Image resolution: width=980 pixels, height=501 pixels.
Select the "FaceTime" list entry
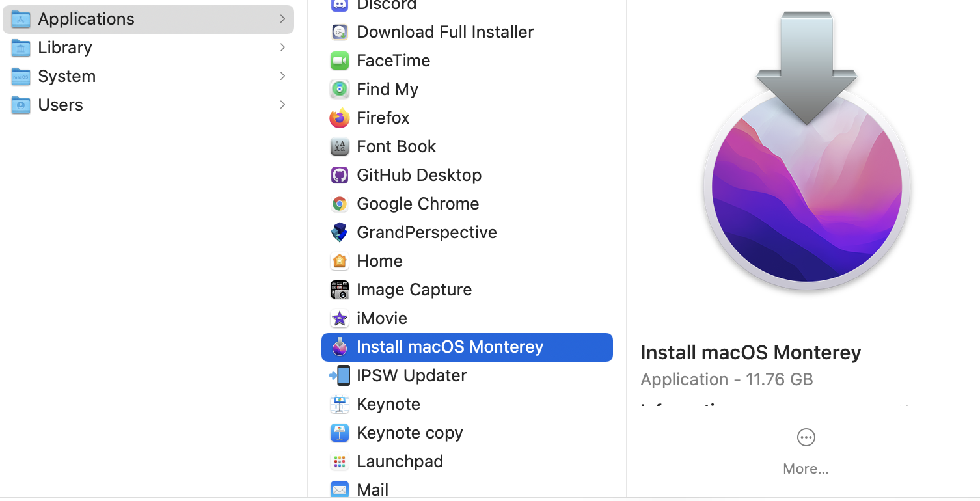467,61
